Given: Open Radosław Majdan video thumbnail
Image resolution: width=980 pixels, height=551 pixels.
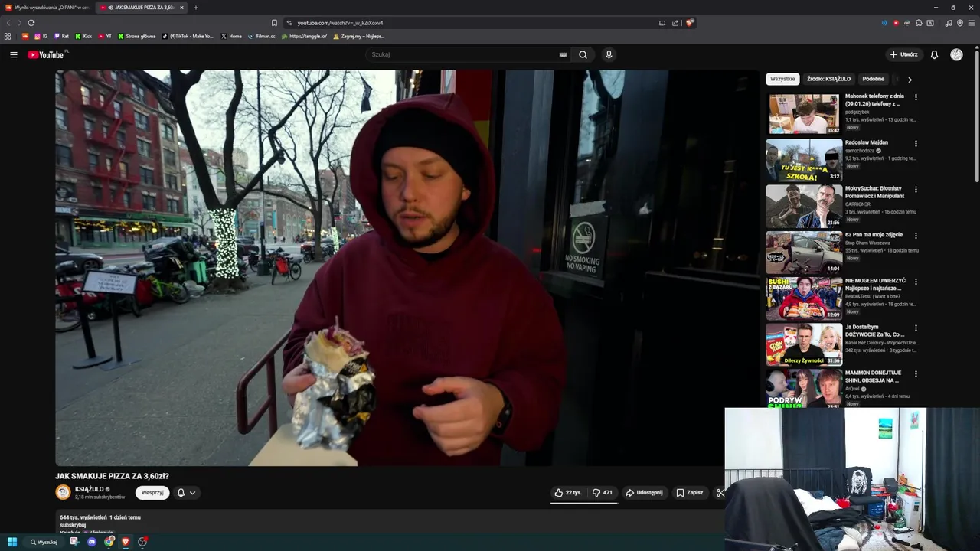Looking at the screenshot, I should point(804,160).
